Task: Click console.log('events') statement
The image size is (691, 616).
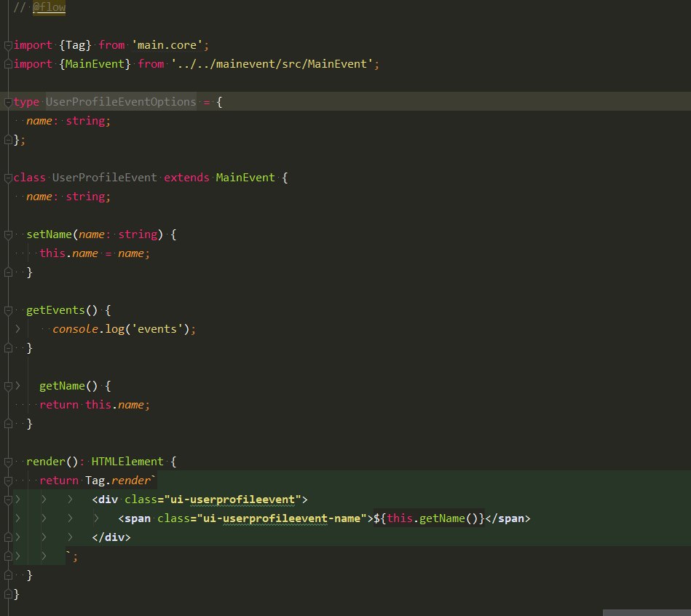Action: point(124,329)
